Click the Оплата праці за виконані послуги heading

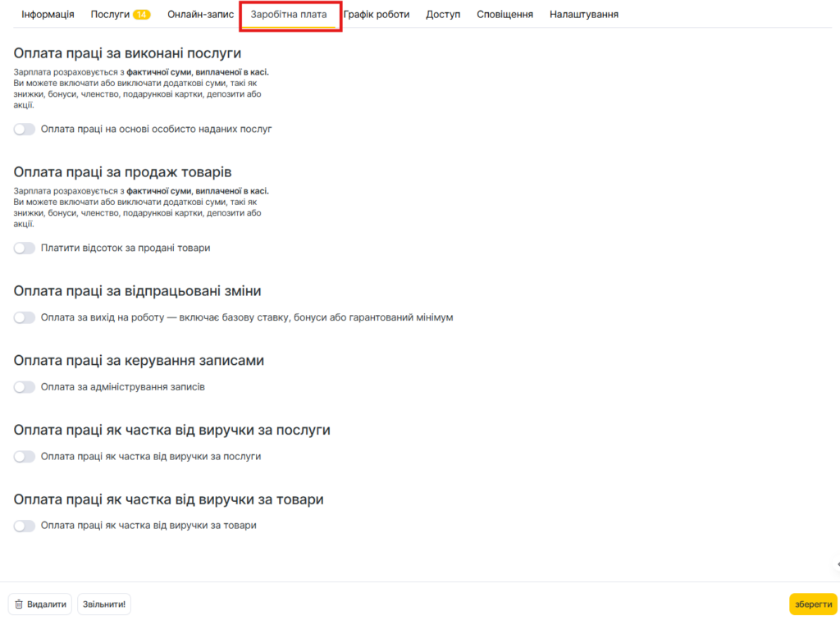coord(127,53)
